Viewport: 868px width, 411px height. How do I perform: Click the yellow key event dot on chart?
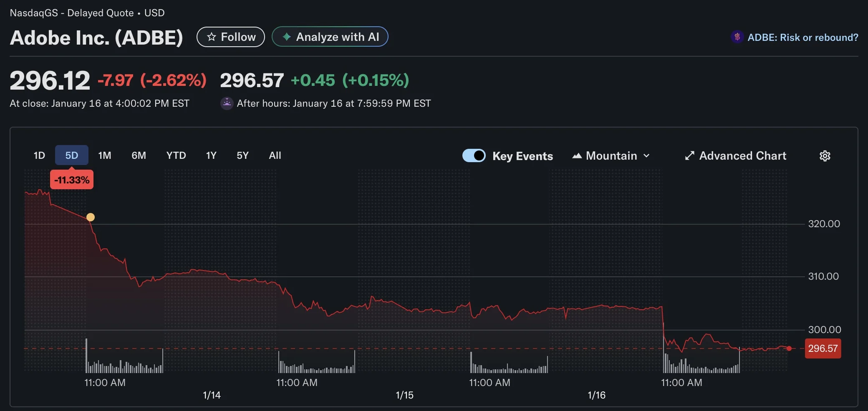(91, 217)
